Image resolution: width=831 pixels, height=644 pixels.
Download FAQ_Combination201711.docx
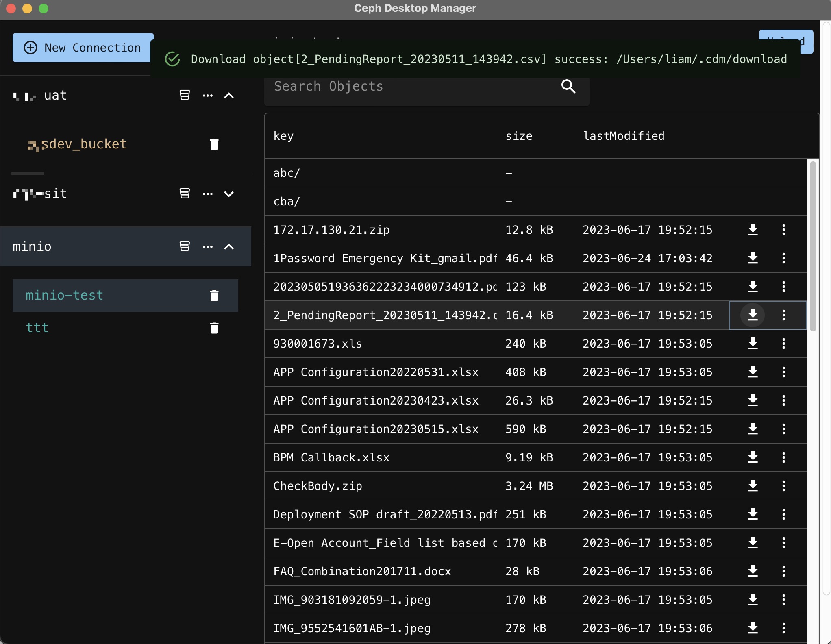click(753, 571)
